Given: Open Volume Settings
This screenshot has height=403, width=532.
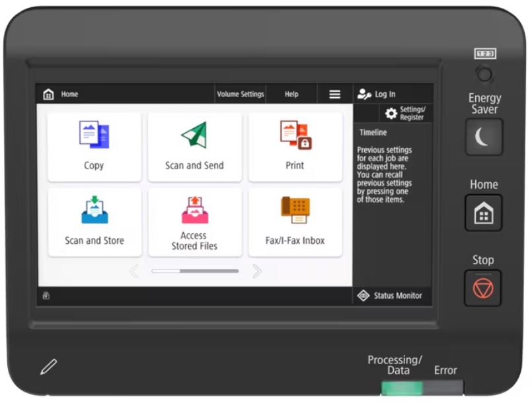Looking at the screenshot, I should pyautogui.click(x=241, y=94).
